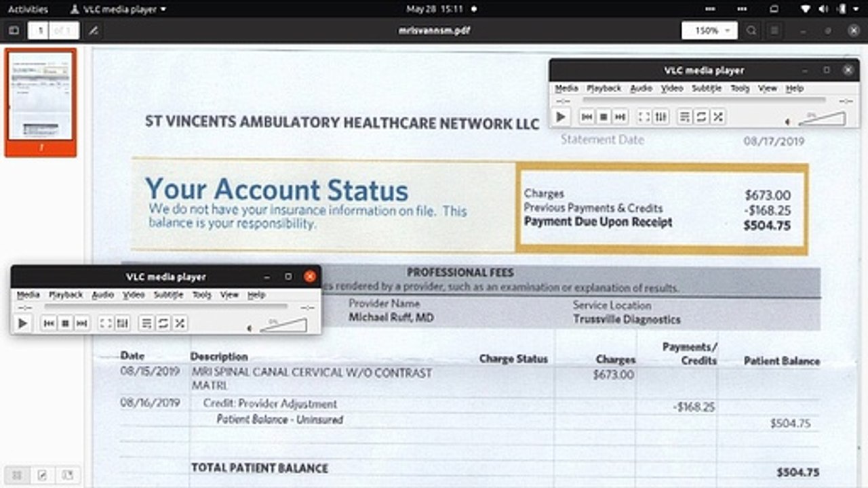Viewport: 868px width, 488px height.
Task: Open the PDF viewer hamburger menu
Action: [774, 30]
